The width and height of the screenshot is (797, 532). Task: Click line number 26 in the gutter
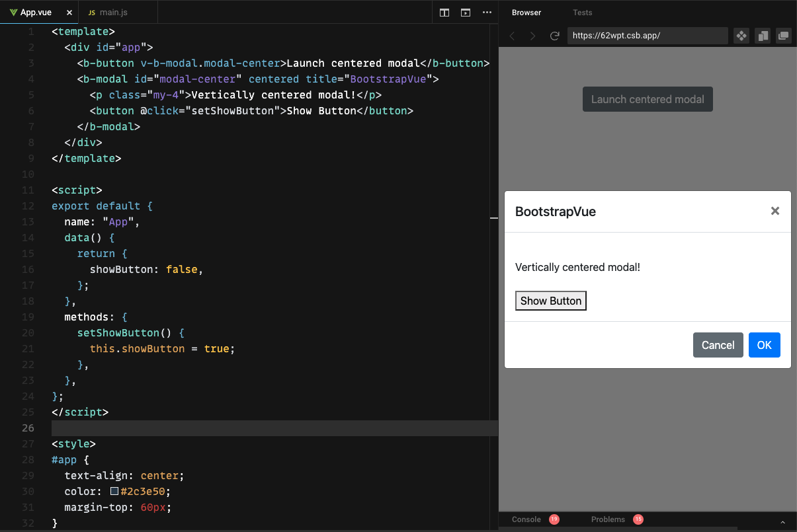pos(28,428)
